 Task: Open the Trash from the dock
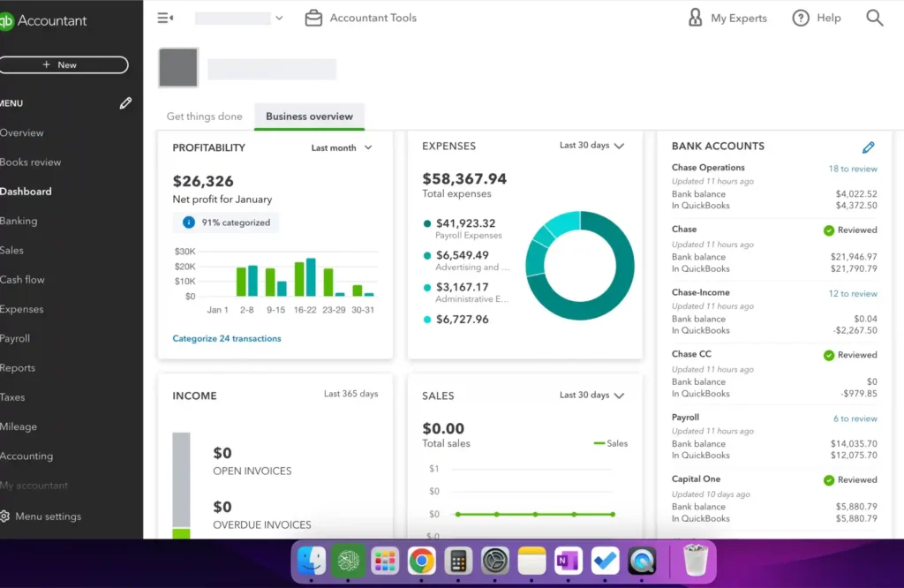[x=696, y=559]
